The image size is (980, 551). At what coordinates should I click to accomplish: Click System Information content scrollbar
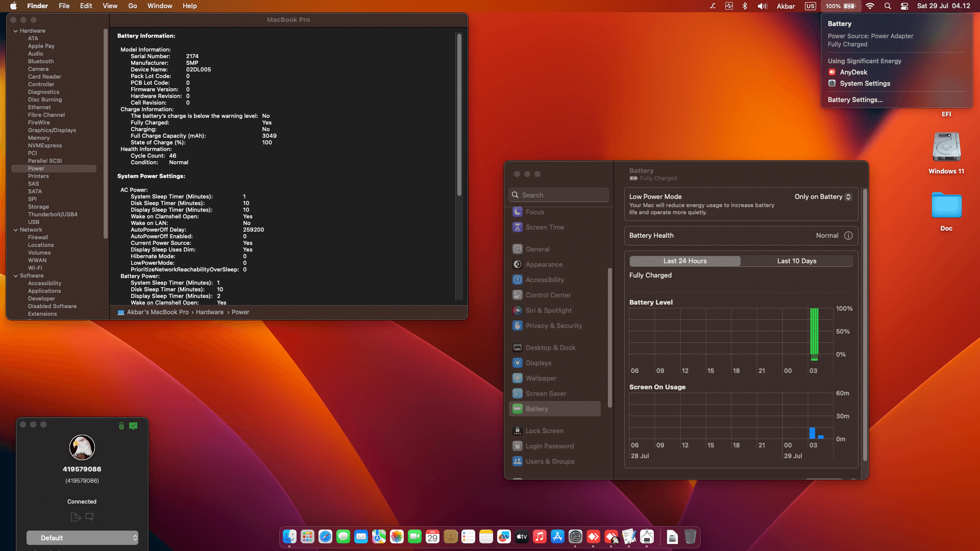[459, 114]
